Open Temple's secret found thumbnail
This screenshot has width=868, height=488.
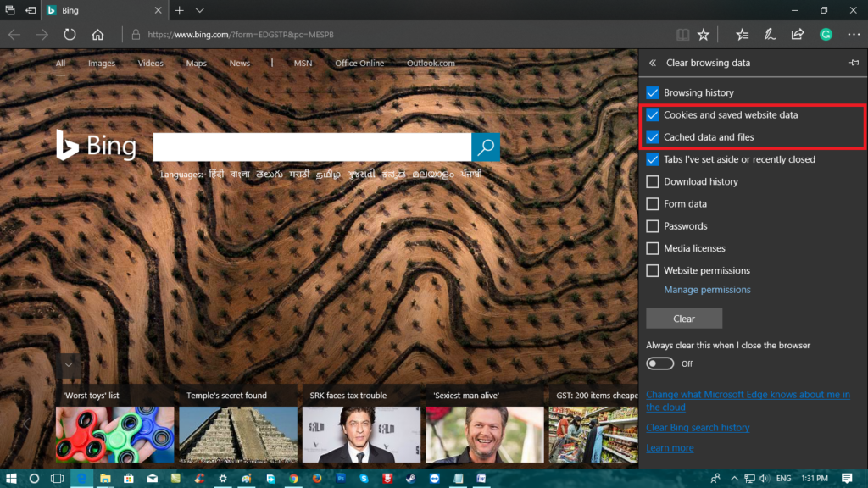238,435
